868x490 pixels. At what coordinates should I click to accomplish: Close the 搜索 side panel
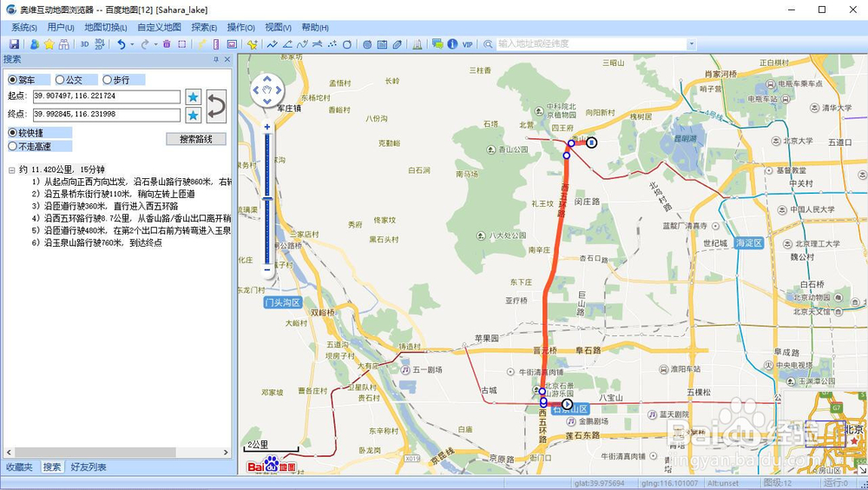227,59
